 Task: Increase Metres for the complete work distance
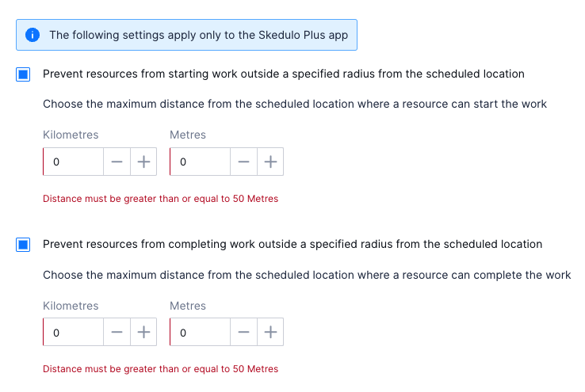270,333
